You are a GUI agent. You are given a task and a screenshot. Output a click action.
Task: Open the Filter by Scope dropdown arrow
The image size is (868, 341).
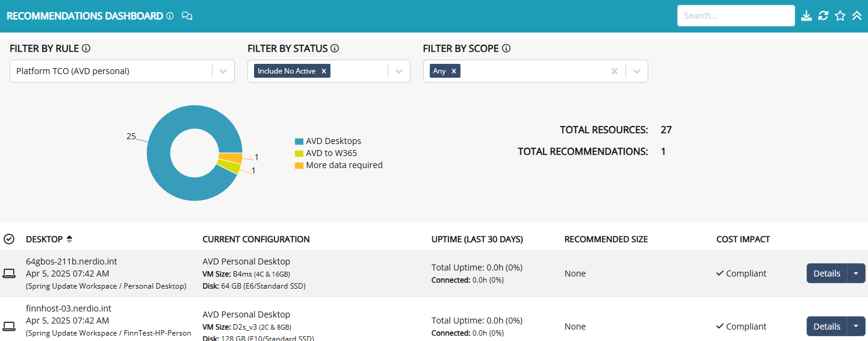[637, 71]
